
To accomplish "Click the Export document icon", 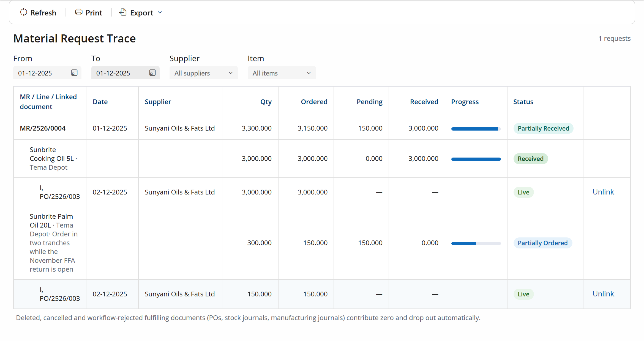I will (x=123, y=12).
